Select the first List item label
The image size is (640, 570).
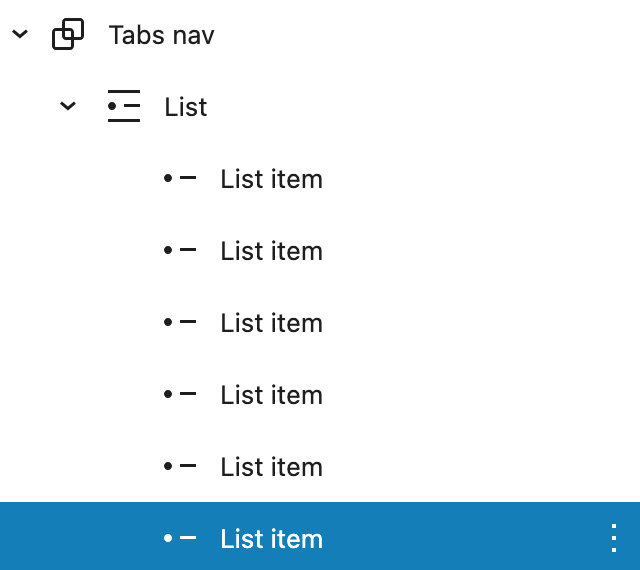tap(271, 179)
